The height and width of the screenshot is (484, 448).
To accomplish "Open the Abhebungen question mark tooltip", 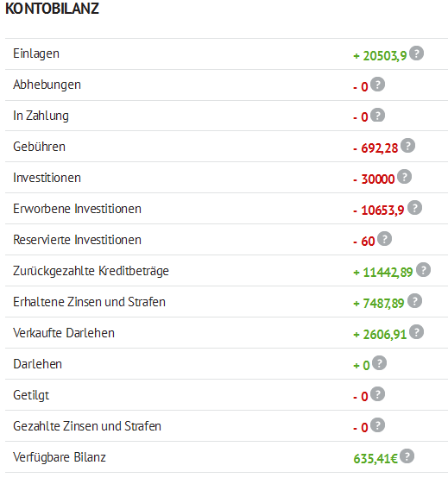I will coord(377,85).
